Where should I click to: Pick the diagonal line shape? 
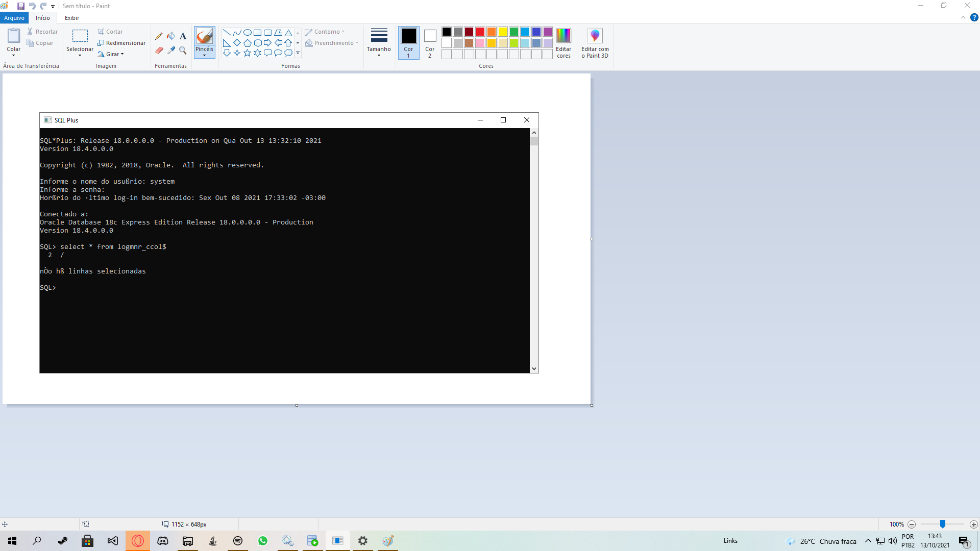click(x=227, y=32)
